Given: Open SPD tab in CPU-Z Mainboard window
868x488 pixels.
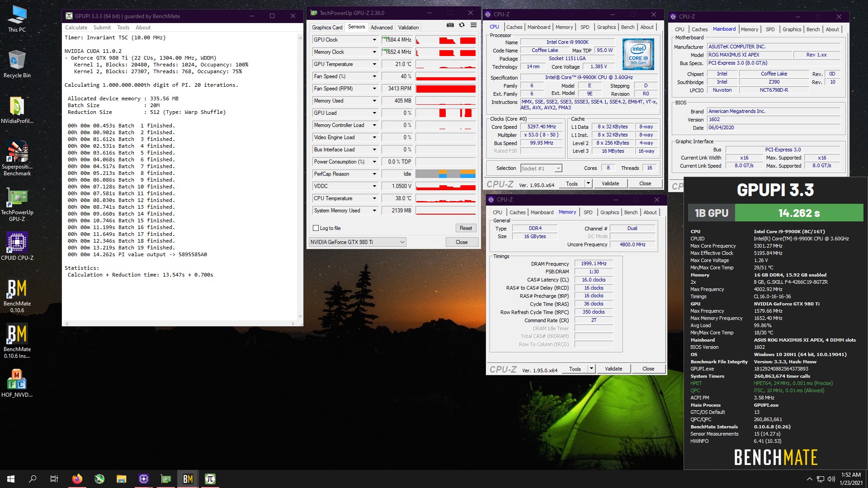Looking at the screenshot, I should click(770, 29).
